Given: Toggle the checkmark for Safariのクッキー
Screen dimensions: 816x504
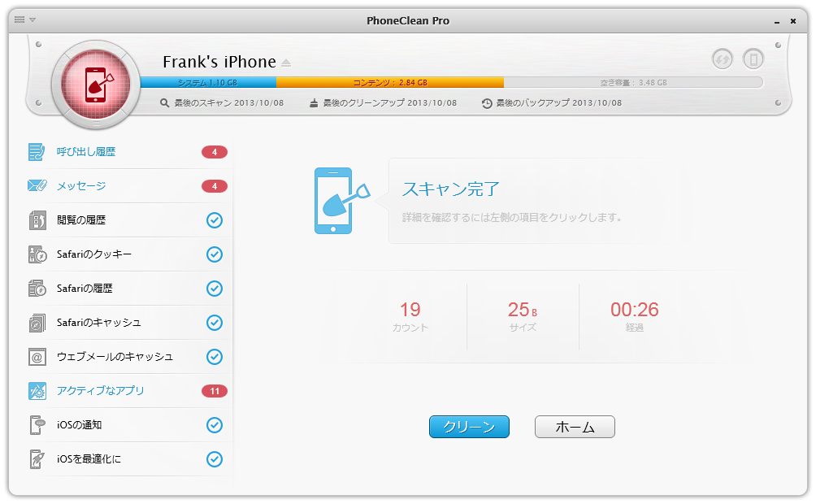Looking at the screenshot, I should 215,254.
